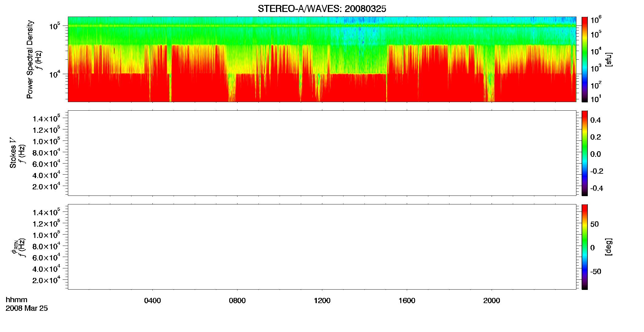Click the power spectral density color bar

point(584,59)
